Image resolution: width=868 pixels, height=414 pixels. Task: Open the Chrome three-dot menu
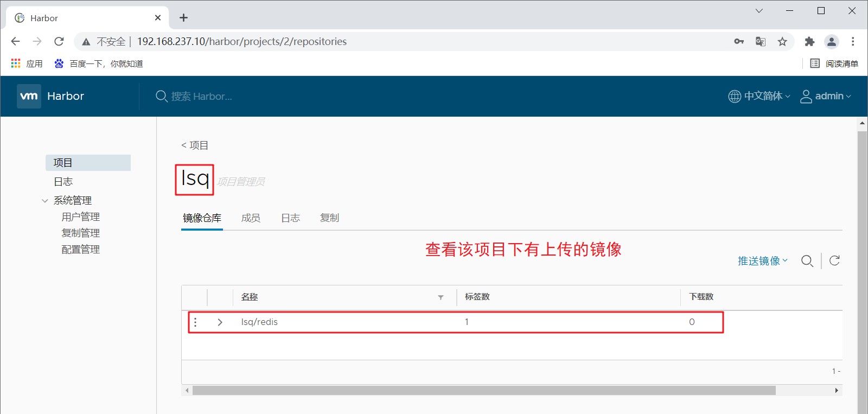point(853,41)
